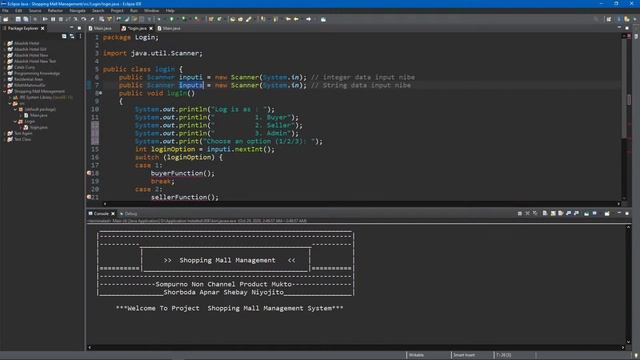The image size is (640, 360).
Task: Click the console horizontal scroll-right arrow
Action: tap(623, 347)
